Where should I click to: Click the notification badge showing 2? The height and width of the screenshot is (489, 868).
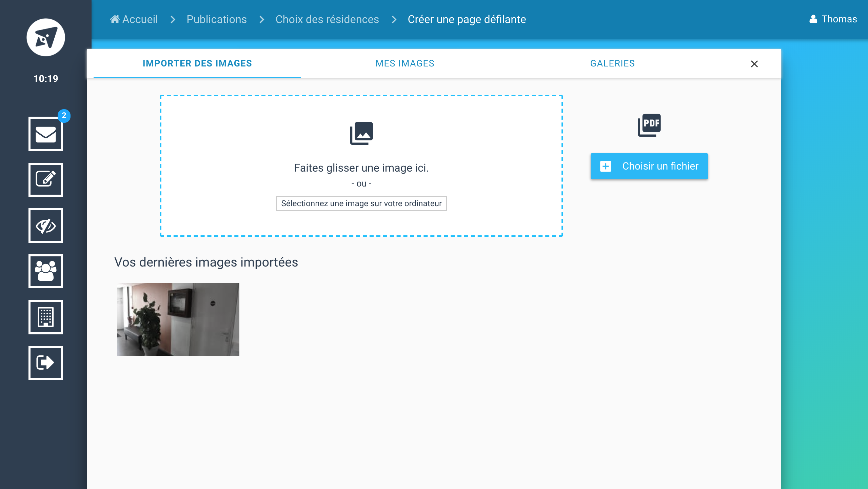[64, 116]
